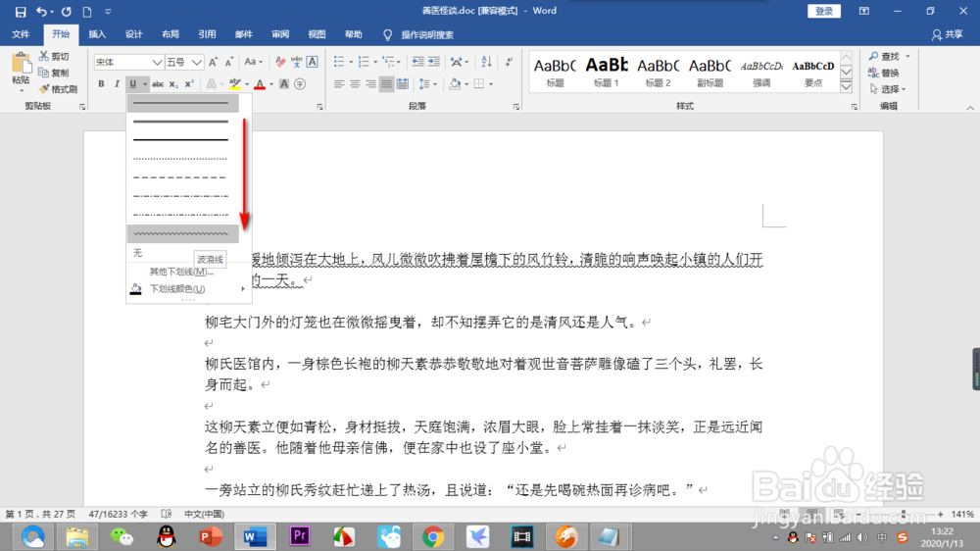
Task: Open 替换 Replace
Action: click(884, 73)
